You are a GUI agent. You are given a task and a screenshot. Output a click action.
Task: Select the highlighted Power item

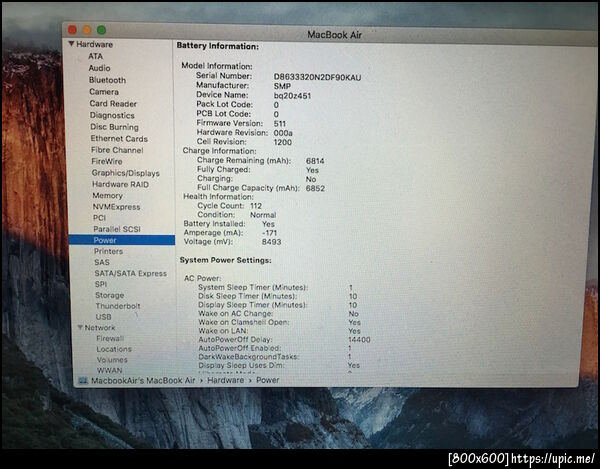click(x=122, y=240)
